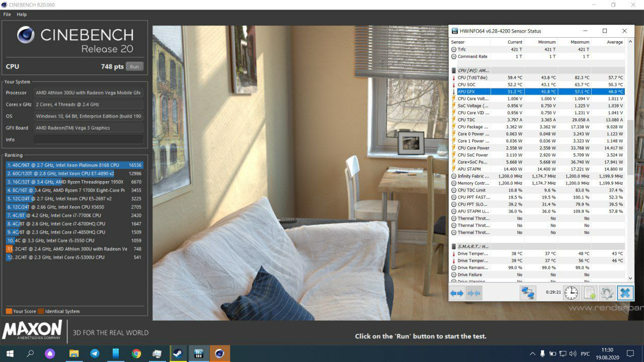The image size is (644, 362).
Task: Open the Cinebench Help menu
Action: tap(22, 15)
